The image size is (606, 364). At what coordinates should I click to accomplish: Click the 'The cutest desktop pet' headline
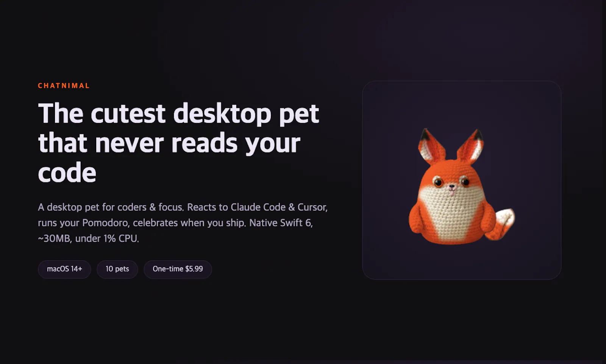tap(178, 143)
